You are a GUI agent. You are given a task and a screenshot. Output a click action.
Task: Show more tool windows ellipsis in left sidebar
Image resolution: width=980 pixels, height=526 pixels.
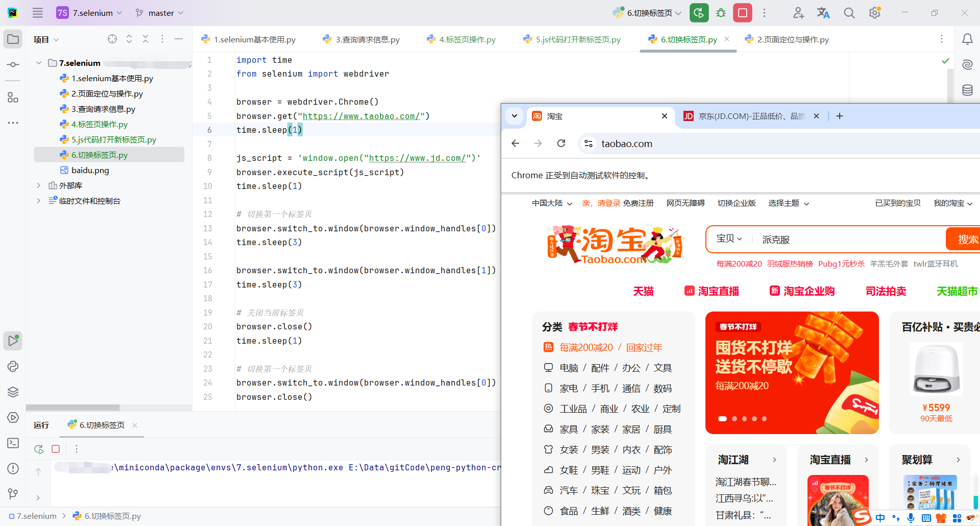tap(13, 123)
